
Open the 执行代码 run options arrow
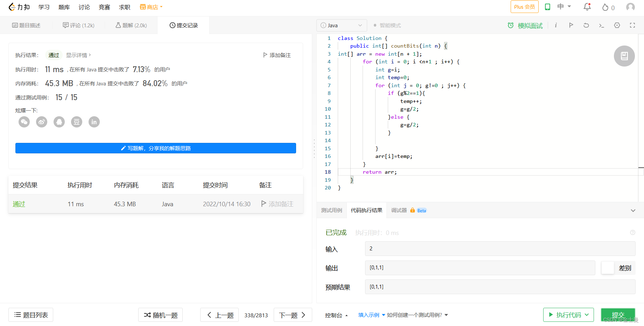pyautogui.click(x=587, y=315)
